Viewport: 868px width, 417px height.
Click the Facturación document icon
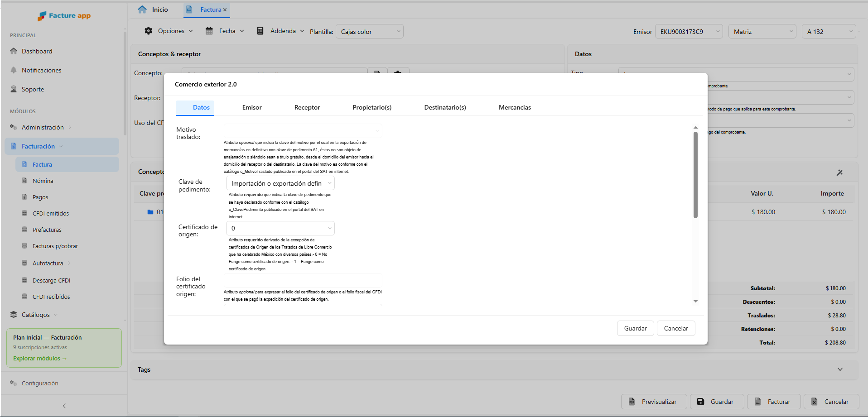point(14,146)
